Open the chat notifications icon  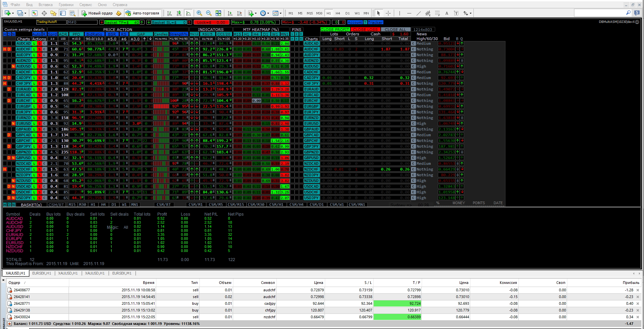click(x=637, y=13)
